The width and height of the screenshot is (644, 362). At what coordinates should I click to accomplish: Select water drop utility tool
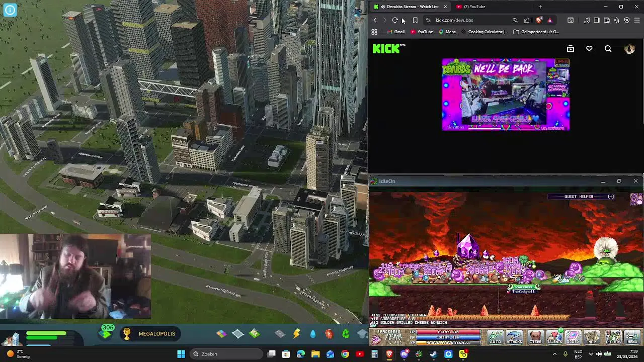pyautogui.click(x=312, y=333)
